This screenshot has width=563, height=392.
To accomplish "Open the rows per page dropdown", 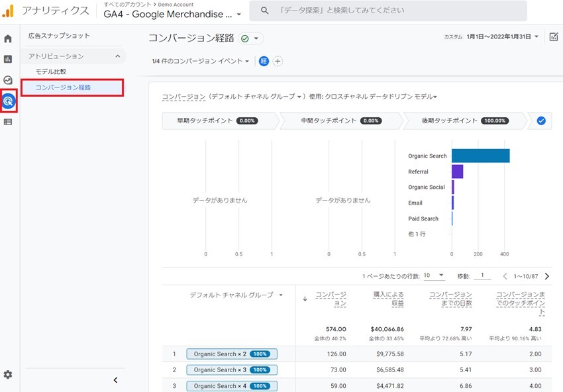I will (x=434, y=275).
